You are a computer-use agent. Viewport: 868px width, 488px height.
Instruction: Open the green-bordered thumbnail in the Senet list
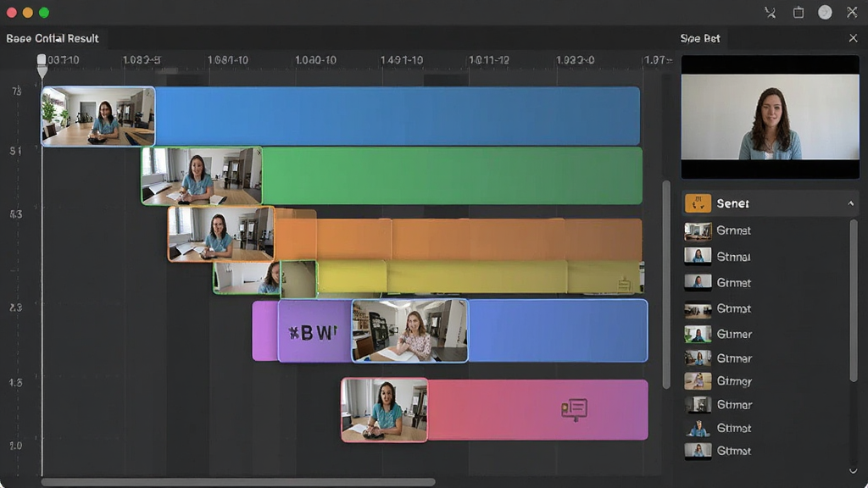click(698, 335)
